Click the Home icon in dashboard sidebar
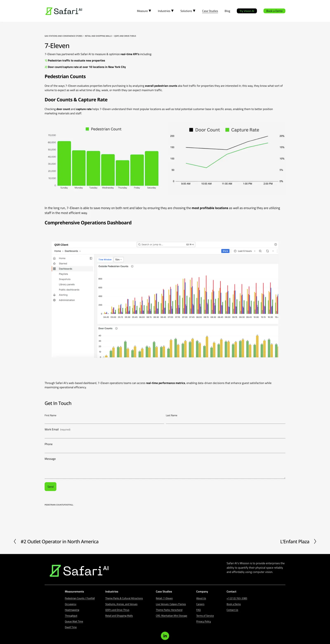The image size is (330, 644). coord(54,258)
